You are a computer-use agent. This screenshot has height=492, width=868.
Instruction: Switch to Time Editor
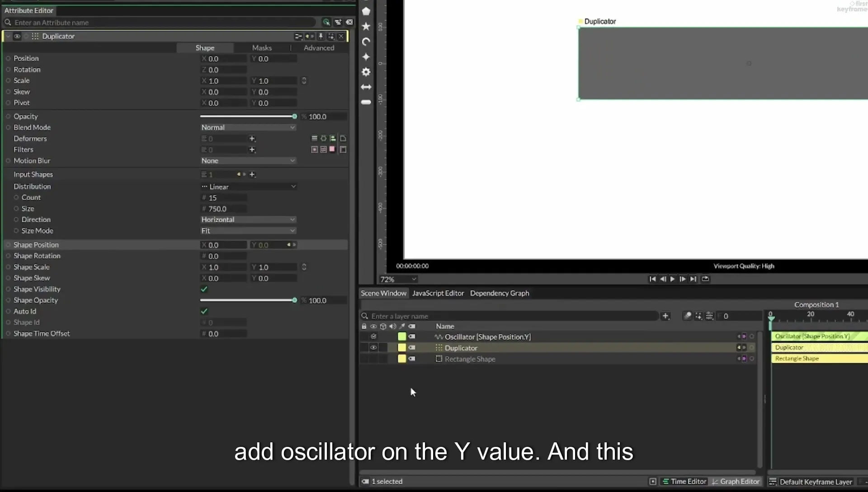pos(684,482)
